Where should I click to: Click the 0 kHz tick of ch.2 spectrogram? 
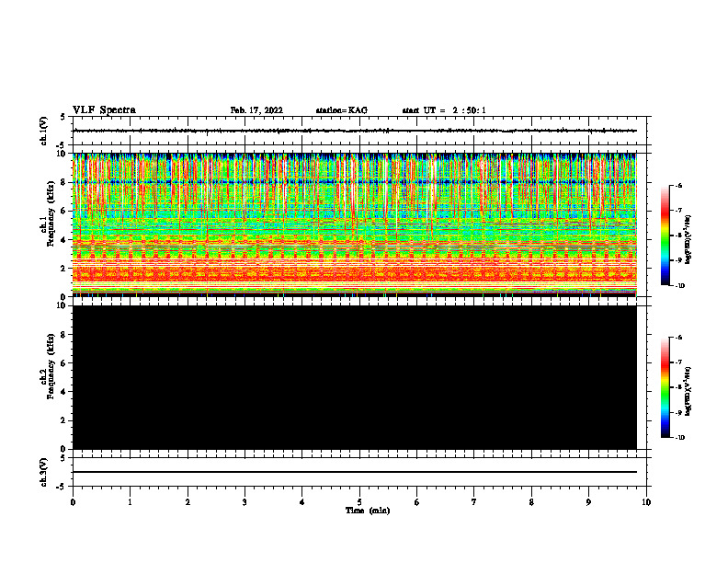[65, 449]
